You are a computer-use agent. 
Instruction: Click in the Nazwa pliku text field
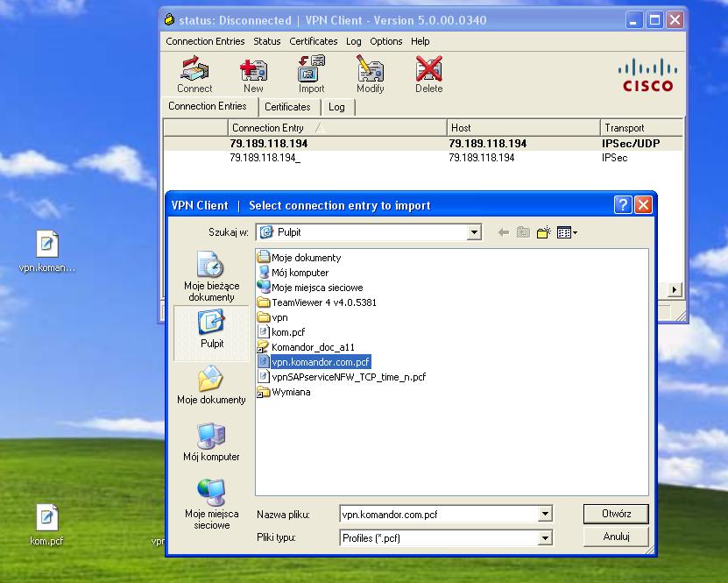click(439, 515)
